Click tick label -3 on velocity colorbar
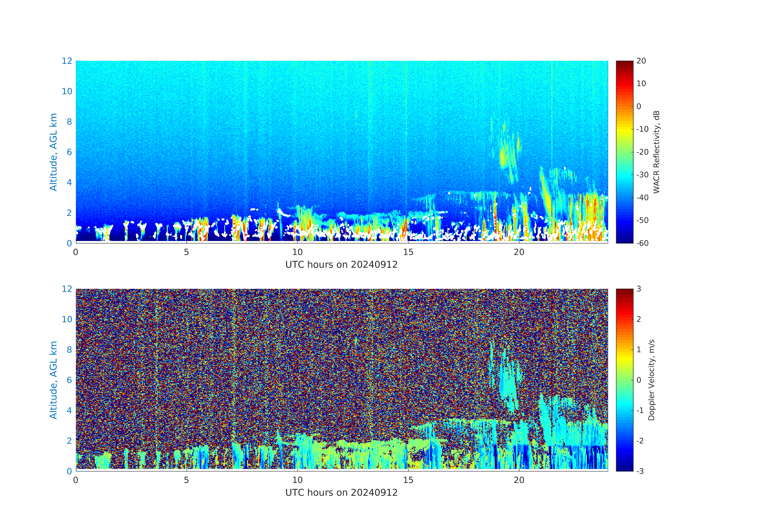Screen dimensions: 775x532 pos(640,471)
